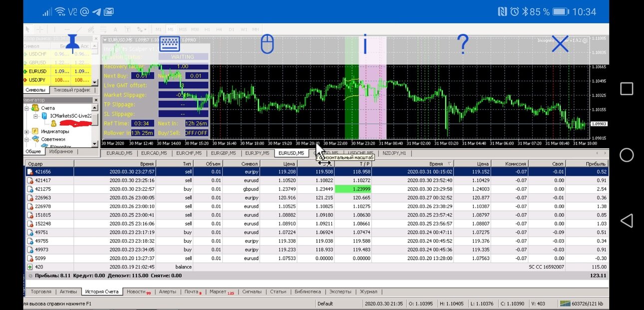Select order 49751 in history
The width and height of the screenshot is (644, 310).
[x=316, y=232]
